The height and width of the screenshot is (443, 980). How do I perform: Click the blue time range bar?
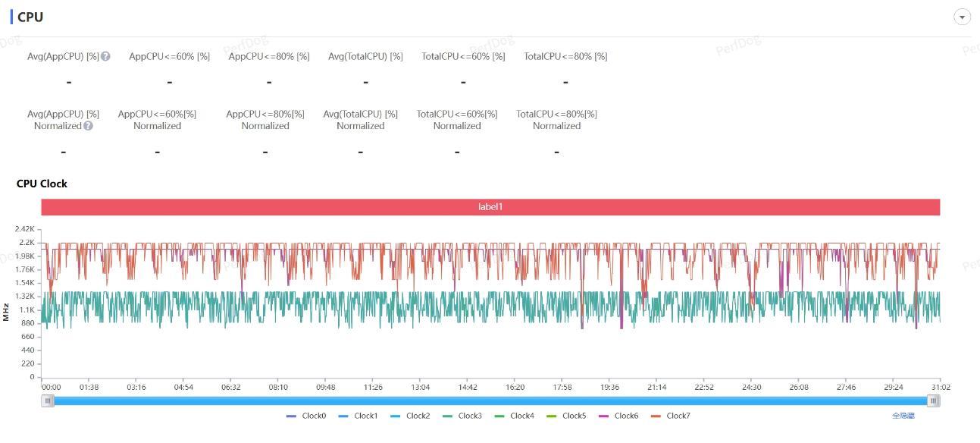[490, 401]
